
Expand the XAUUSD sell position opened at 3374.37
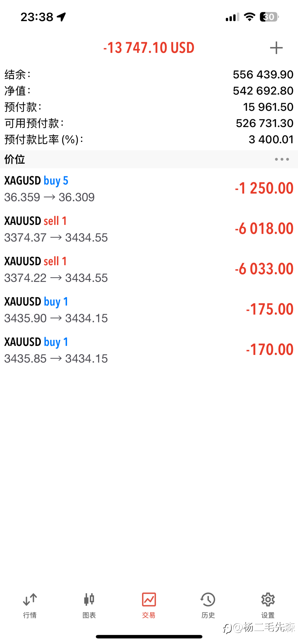[149, 229]
